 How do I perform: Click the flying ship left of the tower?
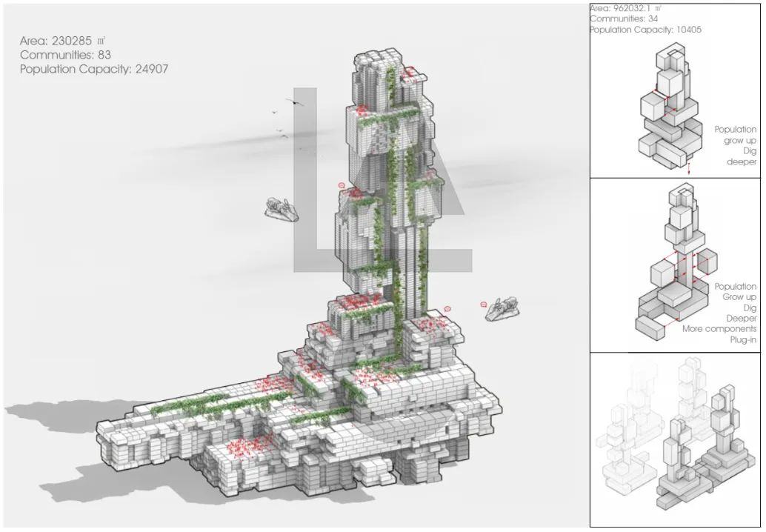(282, 209)
